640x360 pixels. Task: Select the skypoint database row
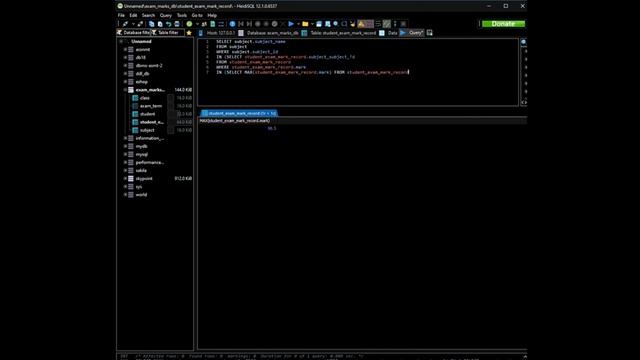(x=155, y=178)
